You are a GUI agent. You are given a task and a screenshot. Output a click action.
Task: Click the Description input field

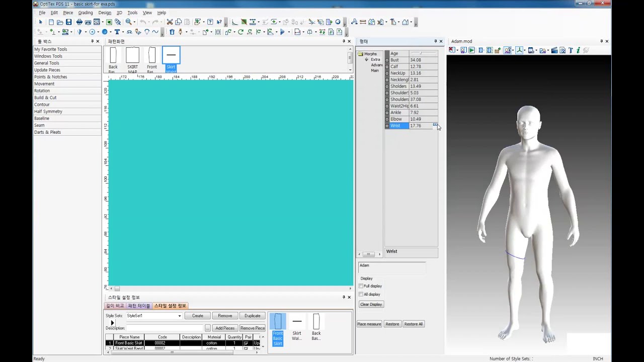point(164,328)
